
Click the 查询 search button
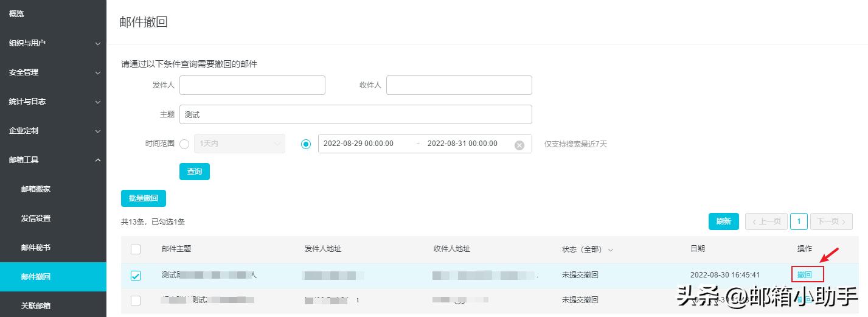click(195, 172)
